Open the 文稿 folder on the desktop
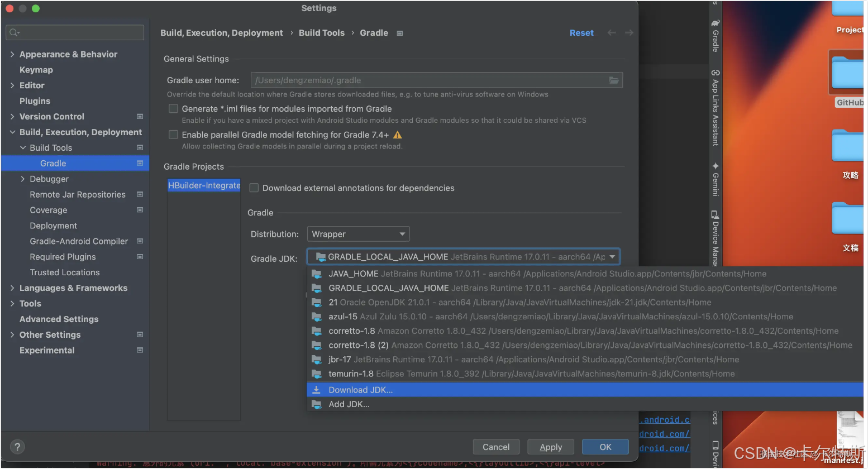This screenshot has width=868, height=469. [x=848, y=227]
